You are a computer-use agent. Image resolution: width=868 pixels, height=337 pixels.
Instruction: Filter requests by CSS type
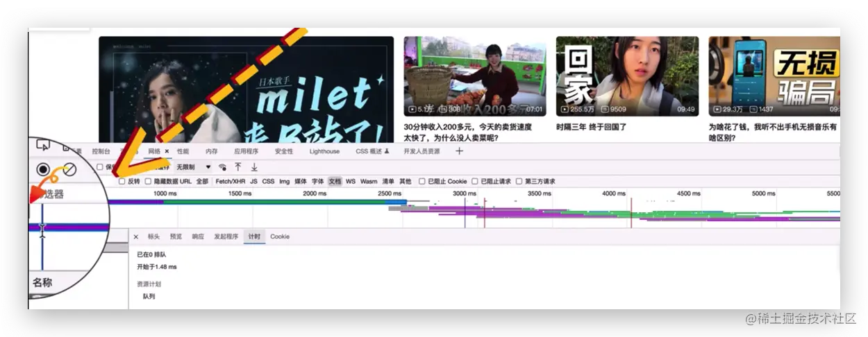point(268,182)
